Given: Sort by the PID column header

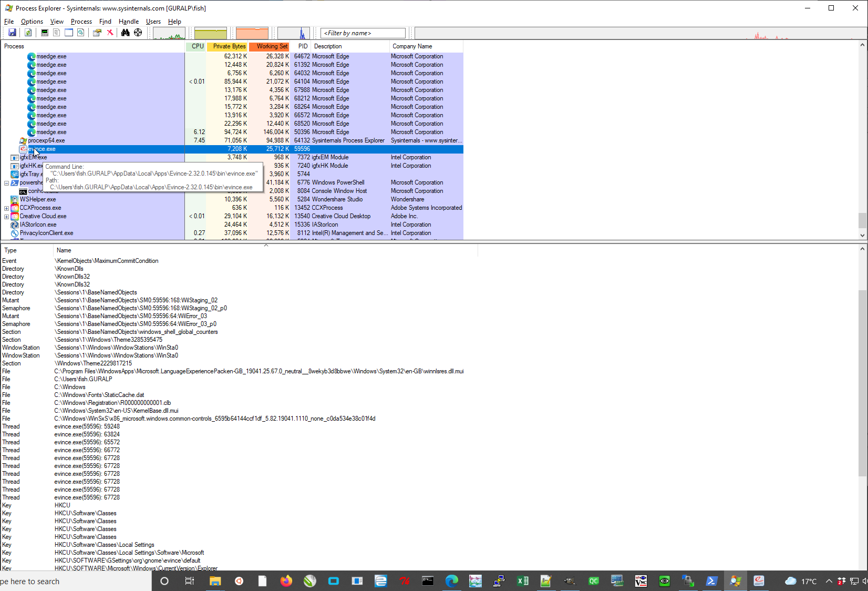Looking at the screenshot, I should click(x=301, y=46).
